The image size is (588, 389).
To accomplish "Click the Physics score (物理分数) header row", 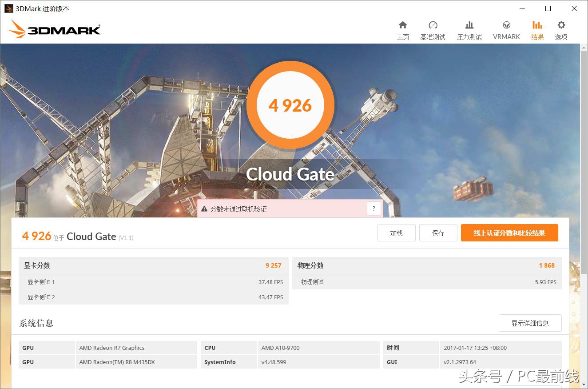I will coord(426,265).
